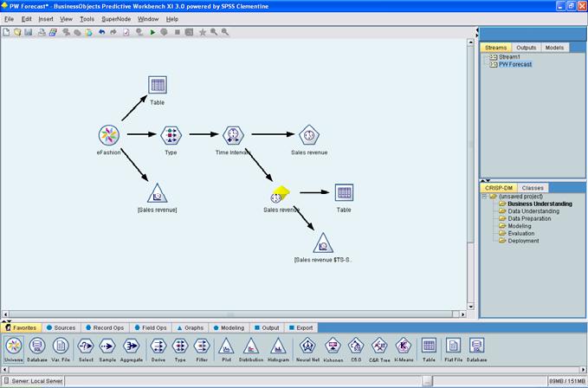Run the stream with green play button
This screenshot has width=588, height=388.
(152, 32)
